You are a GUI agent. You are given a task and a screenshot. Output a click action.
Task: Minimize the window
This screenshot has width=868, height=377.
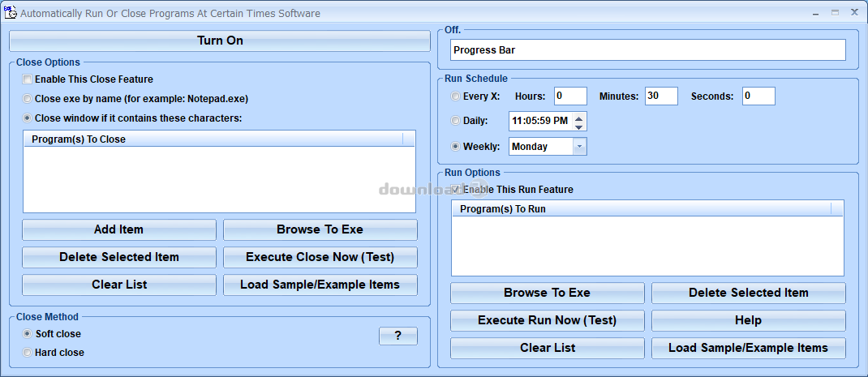click(816, 12)
